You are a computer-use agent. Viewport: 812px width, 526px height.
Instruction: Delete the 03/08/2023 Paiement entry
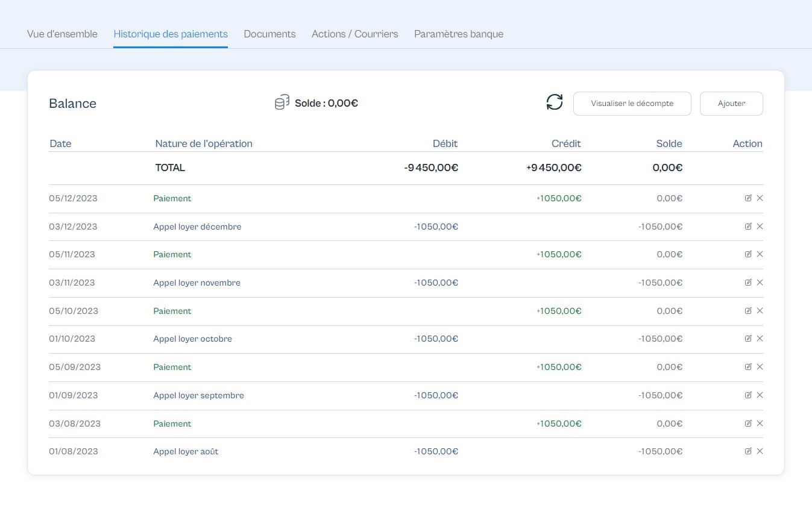[x=760, y=423]
